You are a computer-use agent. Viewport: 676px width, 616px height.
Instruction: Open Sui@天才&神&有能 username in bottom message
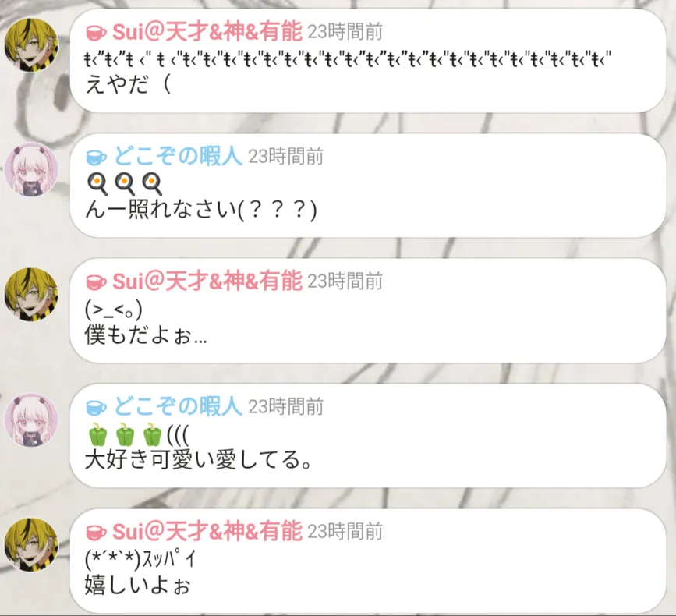[207, 531]
